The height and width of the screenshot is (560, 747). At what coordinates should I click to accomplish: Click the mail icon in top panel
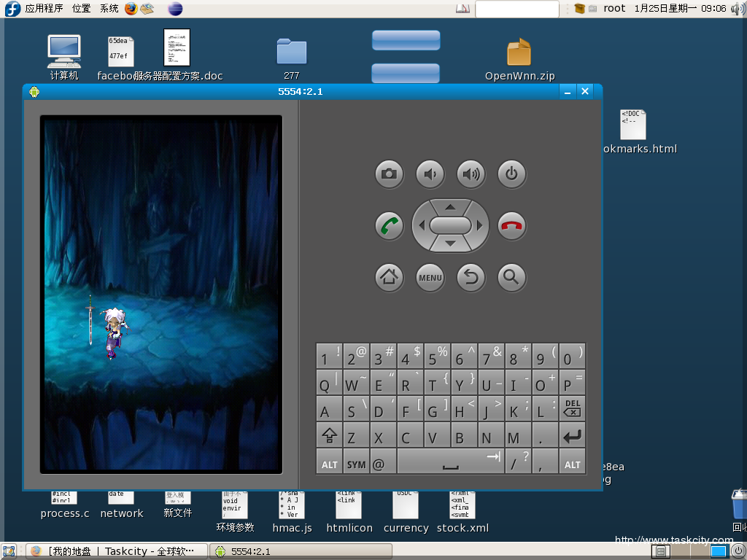pyautogui.click(x=147, y=9)
